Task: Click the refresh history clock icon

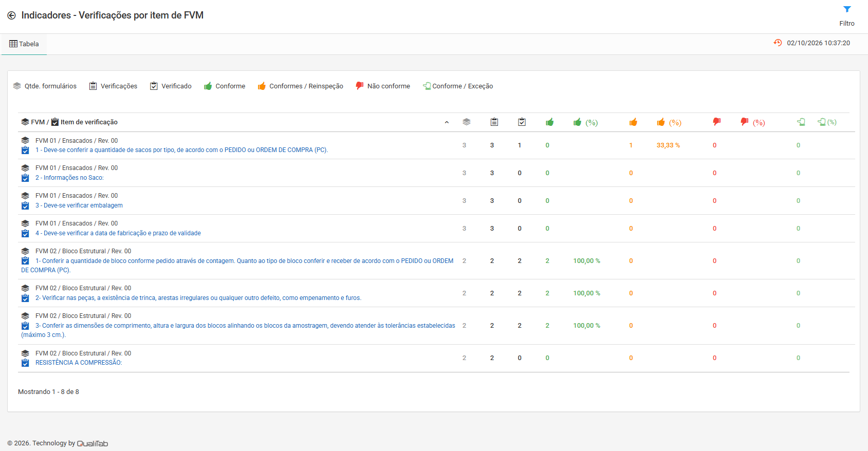Action: 778,43
